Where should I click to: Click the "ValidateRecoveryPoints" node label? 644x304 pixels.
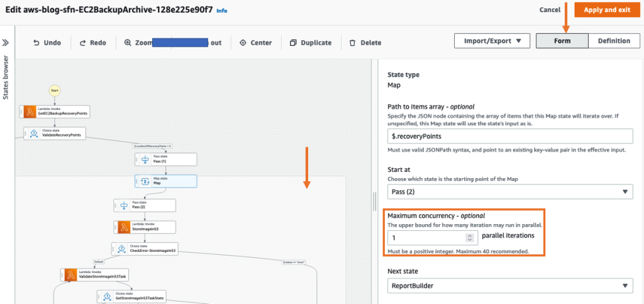61,135
